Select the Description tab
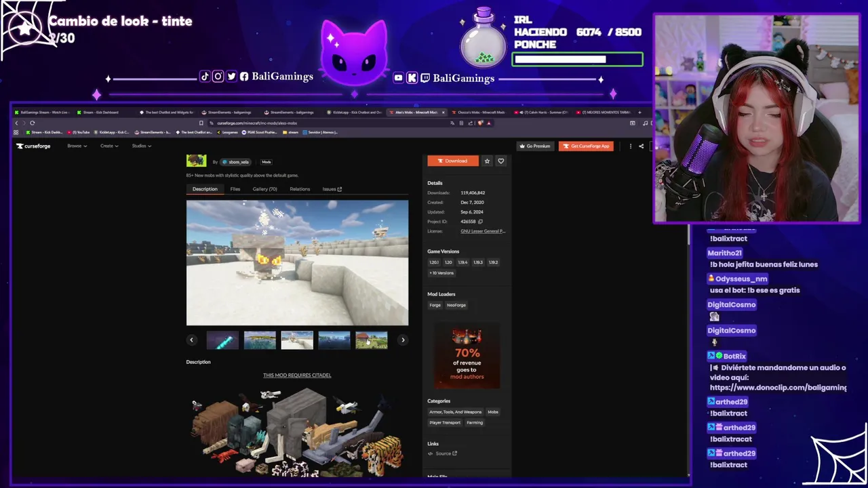 click(205, 189)
